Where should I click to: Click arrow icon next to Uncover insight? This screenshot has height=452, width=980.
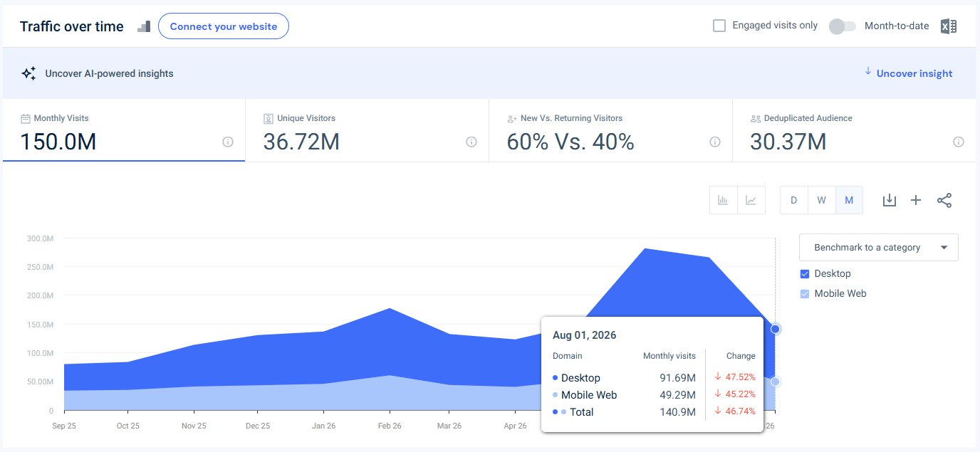(x=868, y=71)
